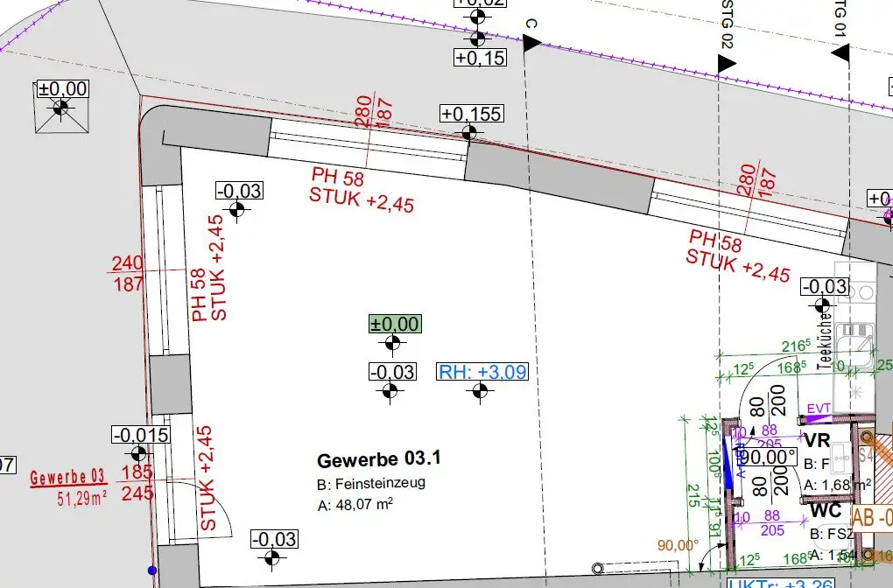The width and height of the screenshot is (893, 588).
Task: Click the blue RH: +3,09 label
Action: pyautogui.click(x=482, y=372)
